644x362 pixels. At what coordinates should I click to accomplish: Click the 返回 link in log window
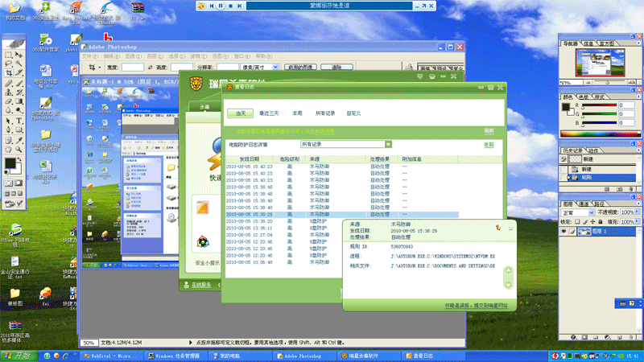[x=489, y=145]
